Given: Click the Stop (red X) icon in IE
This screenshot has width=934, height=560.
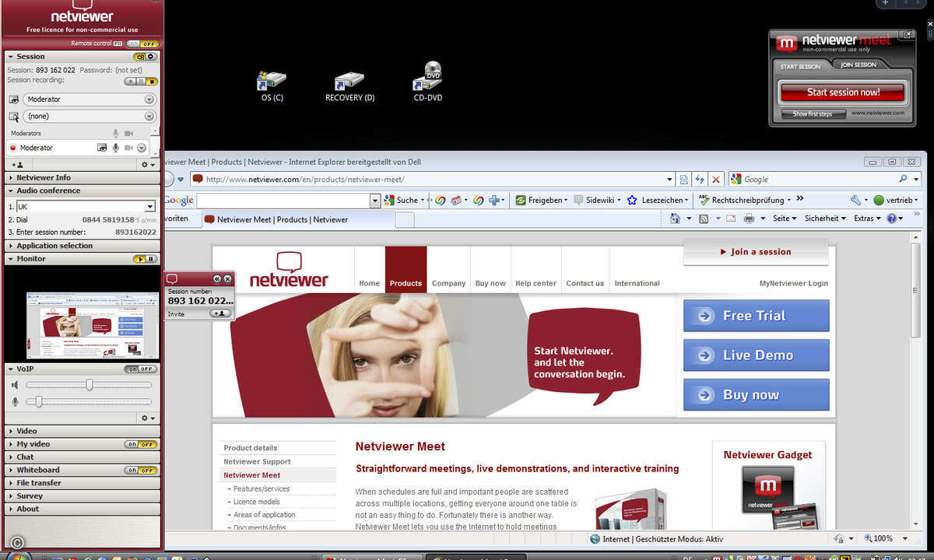Looking at the screenshot, I should click(x=716, y=179).
